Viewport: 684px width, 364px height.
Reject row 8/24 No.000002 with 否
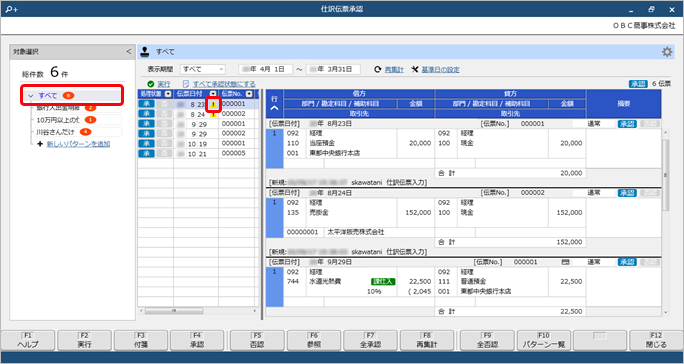pos(164,114)
